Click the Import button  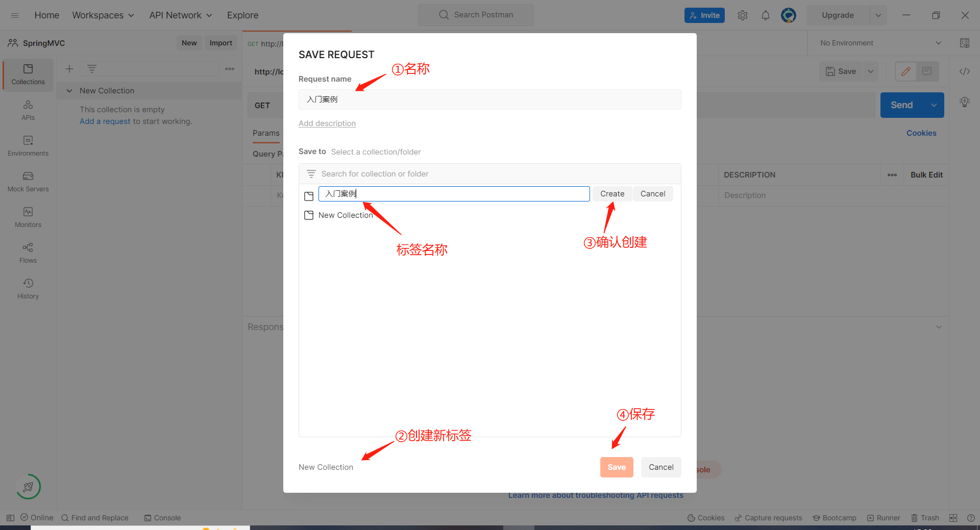[x=220, y=43]
